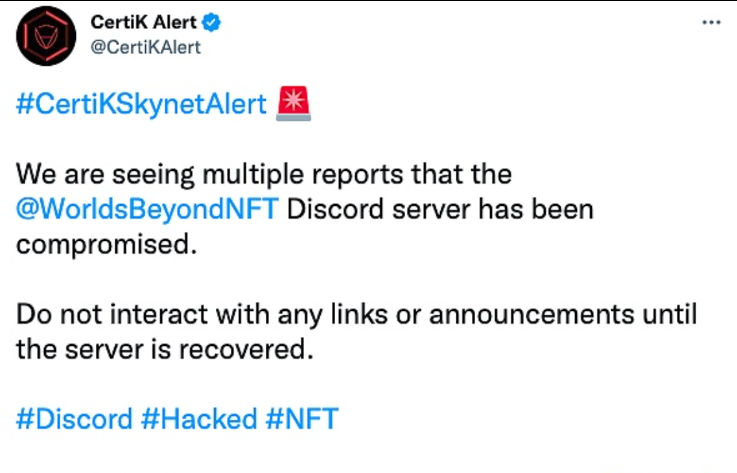This screenshot has height=473, width=737.
Task: Click the word "compromised."
Action: [102, 245]
